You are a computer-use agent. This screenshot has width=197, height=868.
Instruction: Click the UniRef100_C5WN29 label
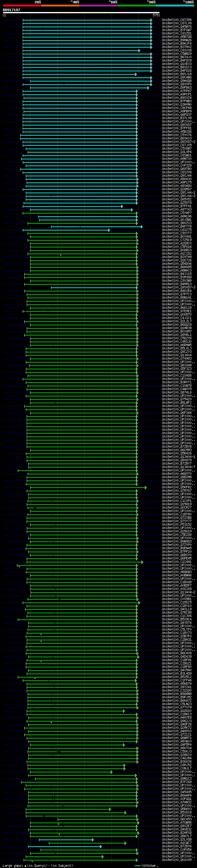[177, 54]
